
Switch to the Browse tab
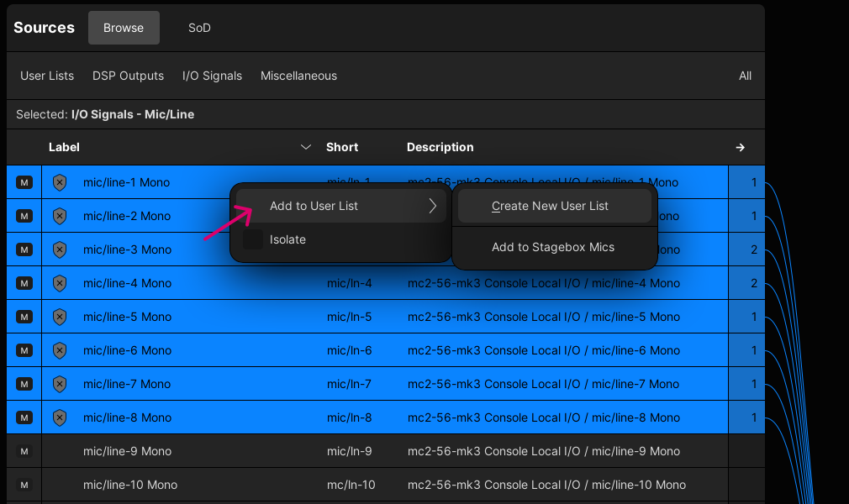coord(124,28)
